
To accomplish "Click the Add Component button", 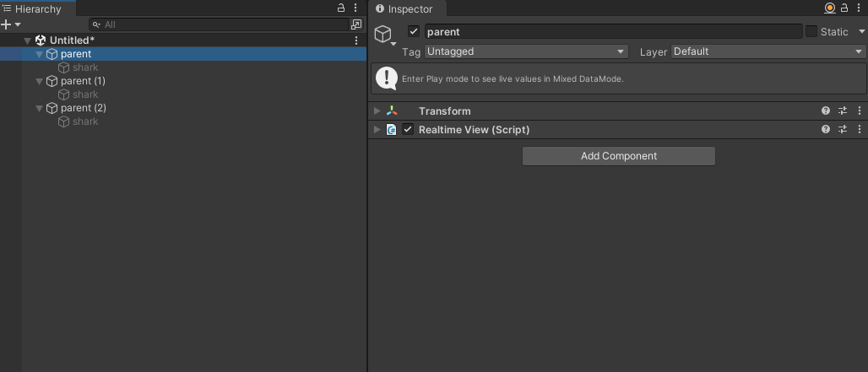I will (619, 156).
